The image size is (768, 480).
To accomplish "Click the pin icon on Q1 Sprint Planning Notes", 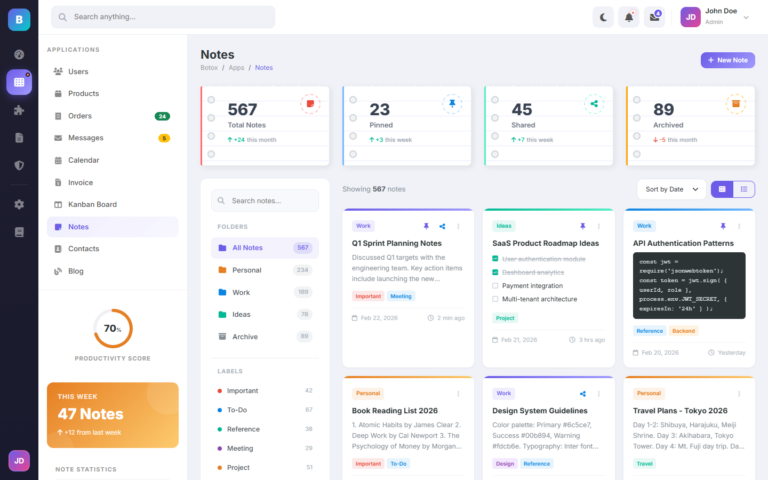I will coord(426,226).
